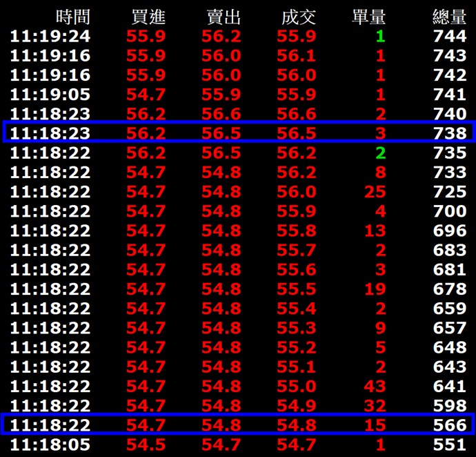Viewport: 476px width, 457px height.
Task: Click the 單量 column header
Action: (369, 17)
